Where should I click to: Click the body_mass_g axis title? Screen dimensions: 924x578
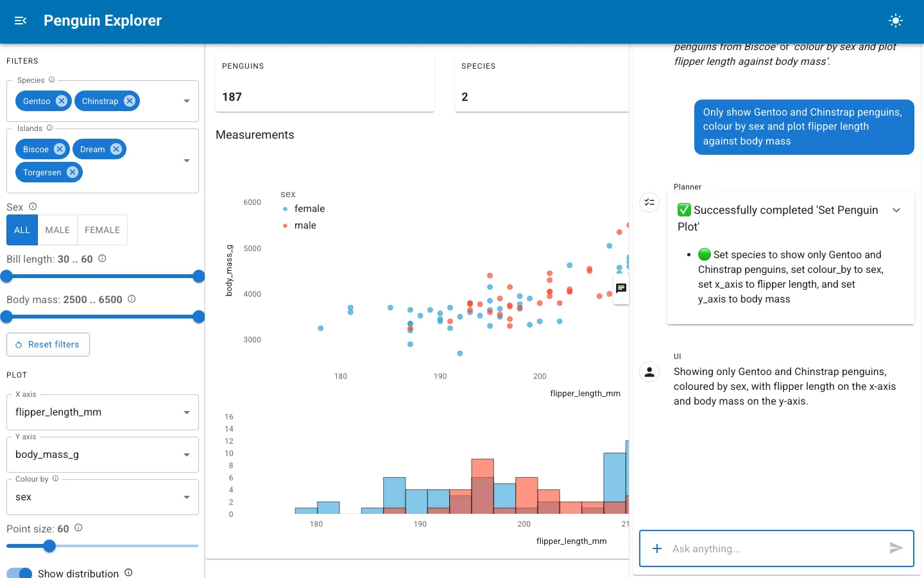(x=229, y=270)
